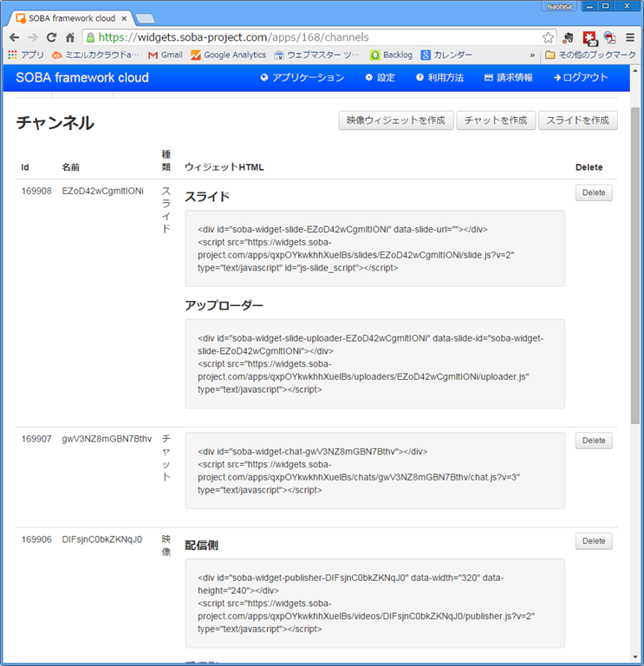Open the Backlog bookmark

[392, 55]
